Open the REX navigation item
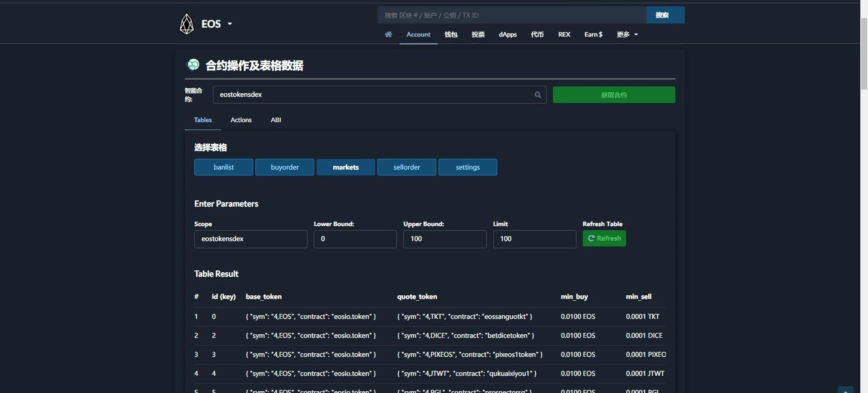 click(x=564, y=34)
